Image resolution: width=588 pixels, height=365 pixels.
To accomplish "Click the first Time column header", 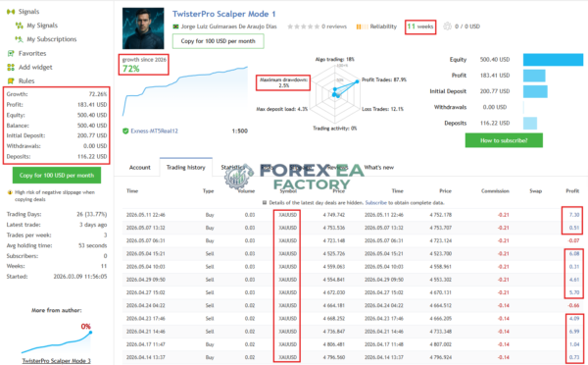I will (132, 191).
